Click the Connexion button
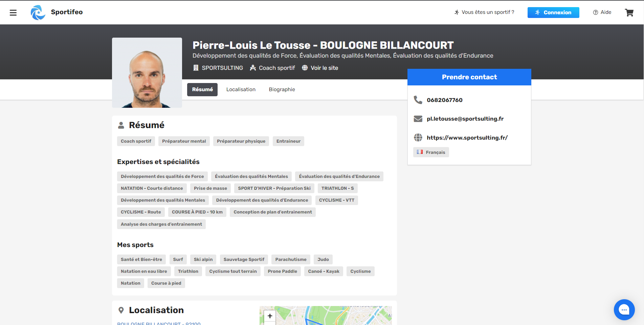 tap(553, 13)
